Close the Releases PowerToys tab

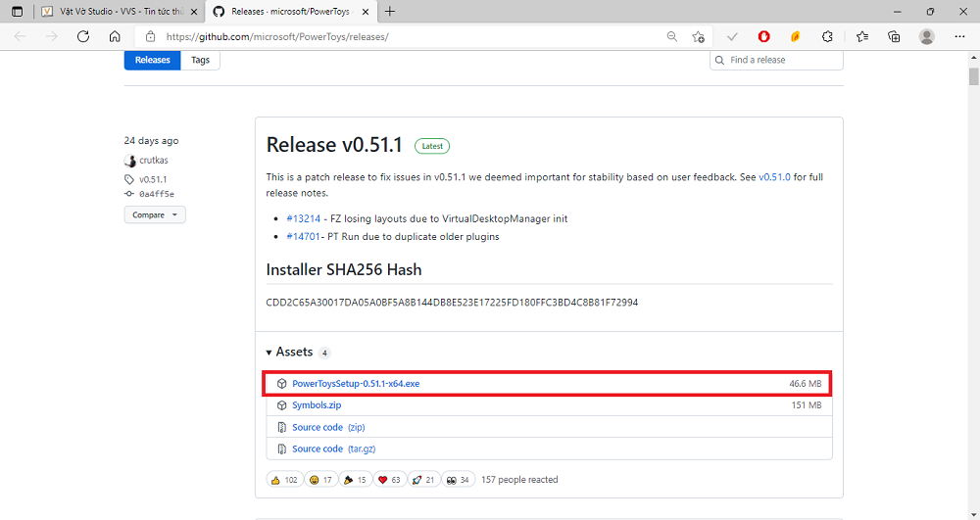[x=366, y=12]
